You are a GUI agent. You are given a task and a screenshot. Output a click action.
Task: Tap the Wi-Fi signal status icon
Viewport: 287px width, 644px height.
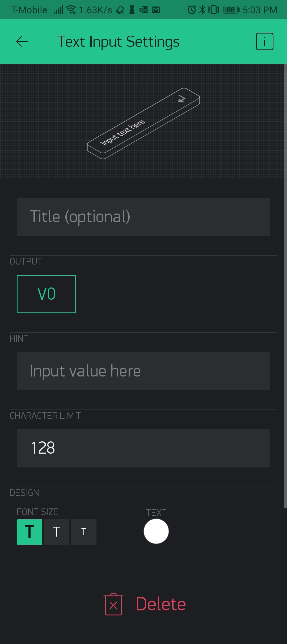point(71,10)
